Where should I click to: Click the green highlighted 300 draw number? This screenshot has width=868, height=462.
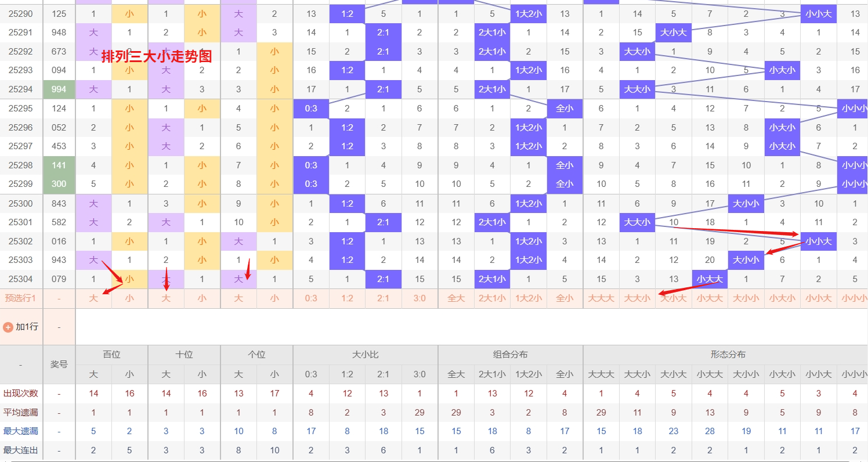tap(59, 184)
